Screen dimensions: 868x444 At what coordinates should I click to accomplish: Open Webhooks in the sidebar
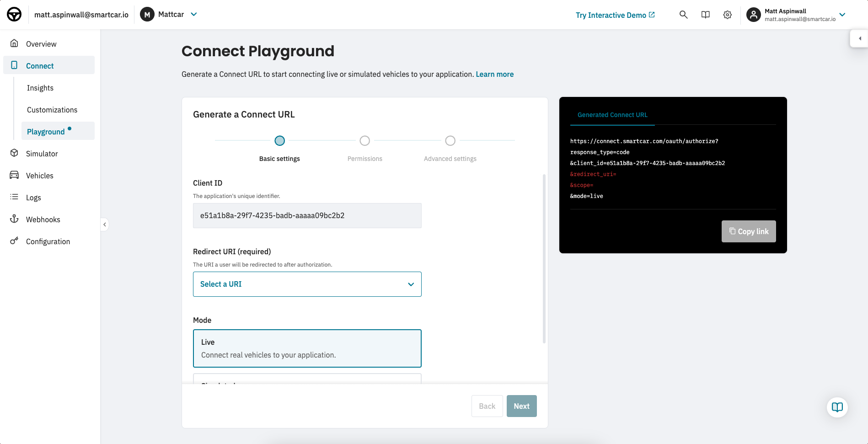point(49,219)
